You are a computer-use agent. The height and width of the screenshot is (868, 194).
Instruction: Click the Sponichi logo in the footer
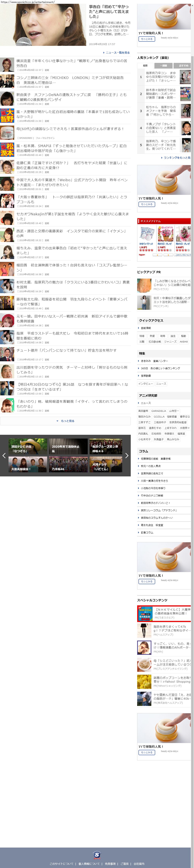point(97,855)
